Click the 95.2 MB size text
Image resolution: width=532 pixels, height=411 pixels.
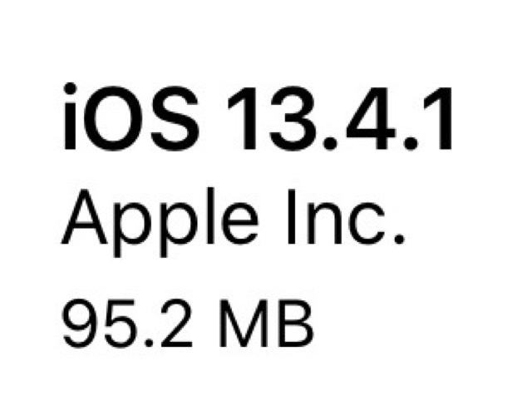188,324
